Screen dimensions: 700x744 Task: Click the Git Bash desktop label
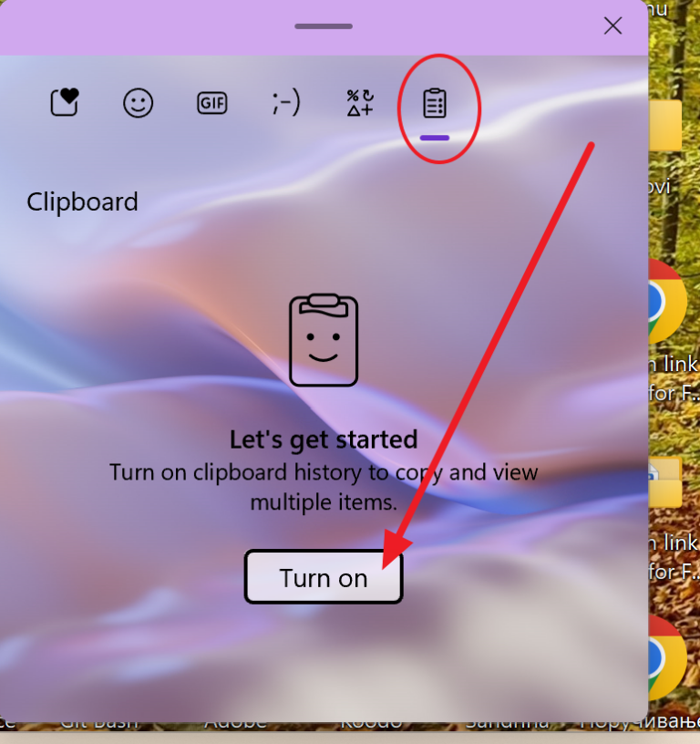point(99,725)
